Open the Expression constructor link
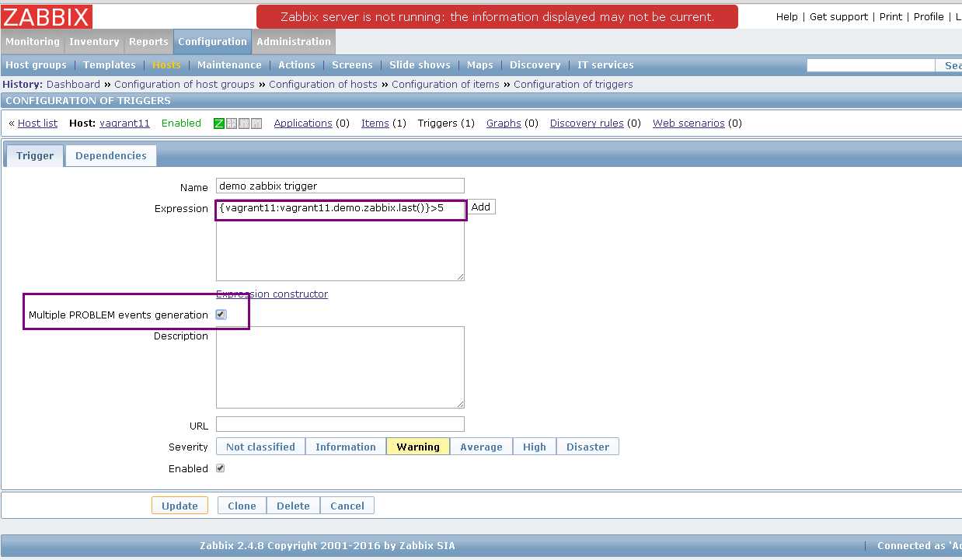 coord(272,294)
